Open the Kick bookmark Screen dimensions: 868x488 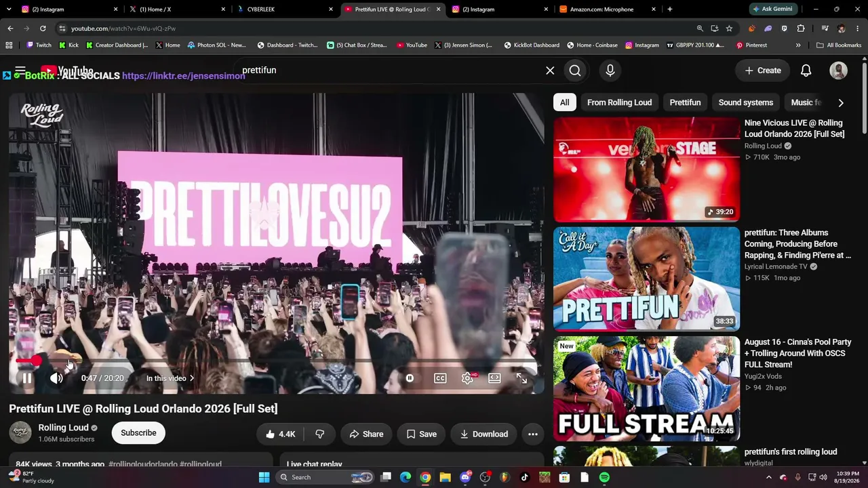[x=68, y=45]
